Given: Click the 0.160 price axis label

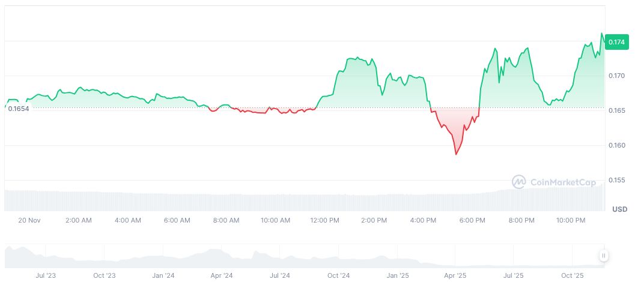Looking at the screenshot, I should (616, 146).
